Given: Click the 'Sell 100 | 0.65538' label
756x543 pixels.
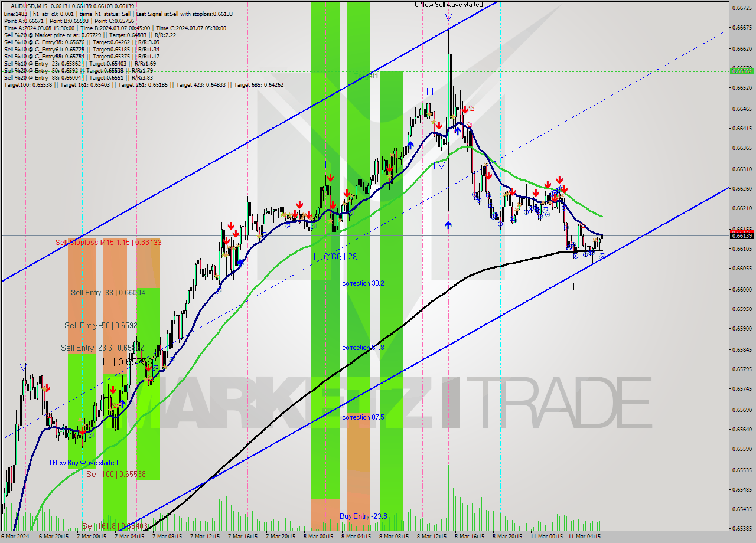Looking at the screenshot, I should [x=116, y=475].
